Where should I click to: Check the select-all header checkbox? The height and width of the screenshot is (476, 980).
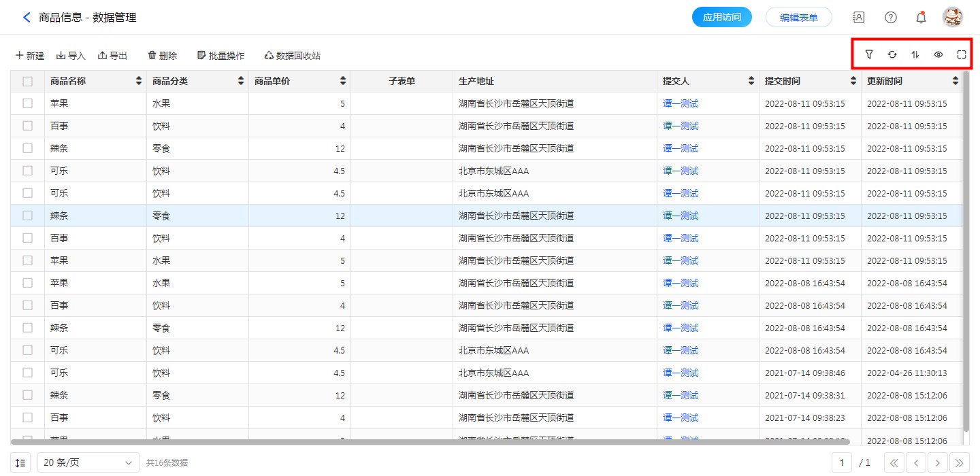27,82
